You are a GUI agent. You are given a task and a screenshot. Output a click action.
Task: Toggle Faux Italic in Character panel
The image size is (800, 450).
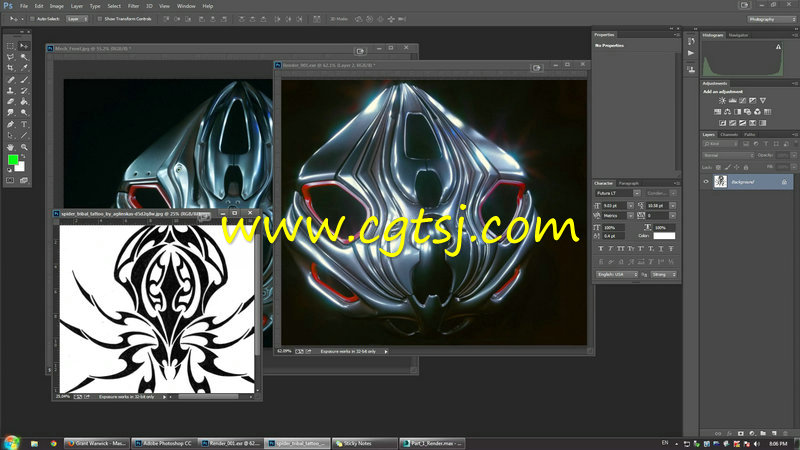tap(611, 248)
